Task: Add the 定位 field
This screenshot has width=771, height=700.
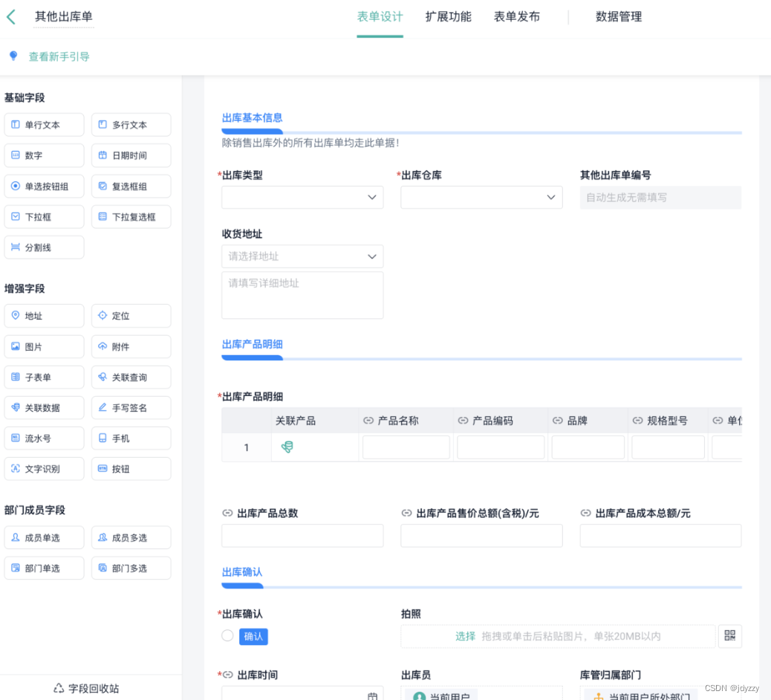Action: pyautogui.click(x=131, y=316)
